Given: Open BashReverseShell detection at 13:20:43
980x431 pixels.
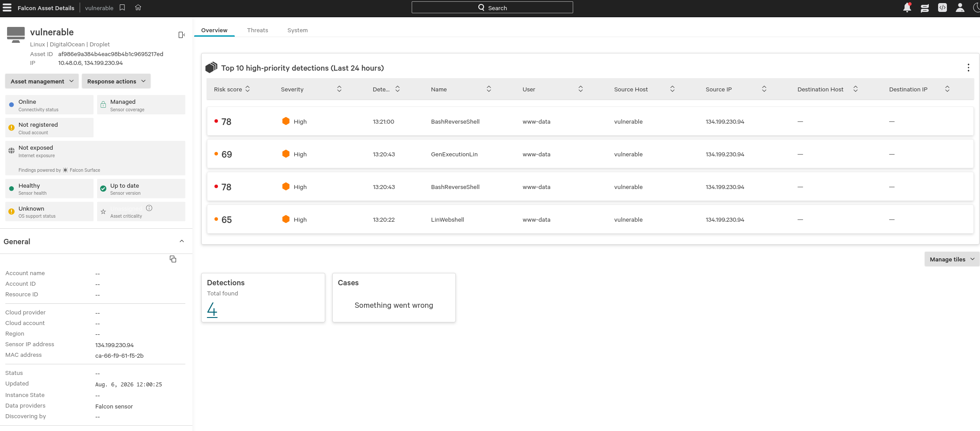Looking at the screenshot, I should [590, 187].
